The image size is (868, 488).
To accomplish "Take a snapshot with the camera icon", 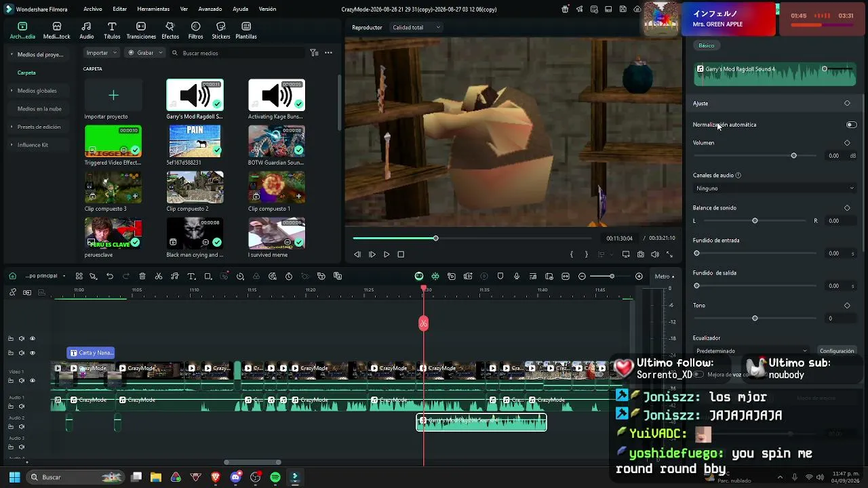I will (640, 255).
